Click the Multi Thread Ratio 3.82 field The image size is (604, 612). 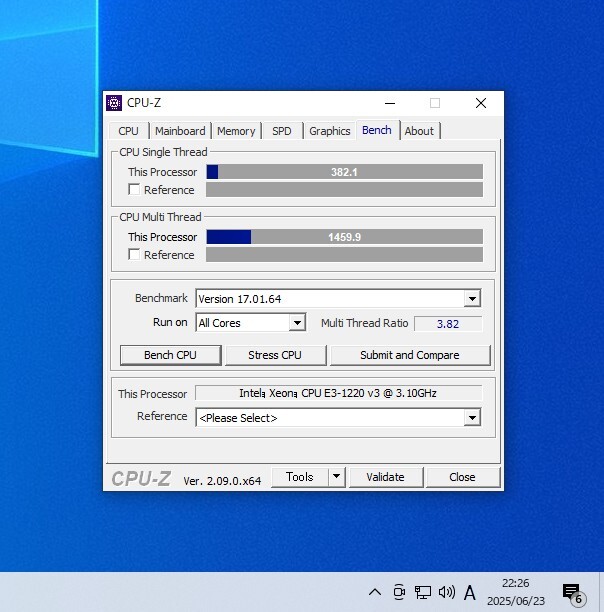(x=448, y=324)
